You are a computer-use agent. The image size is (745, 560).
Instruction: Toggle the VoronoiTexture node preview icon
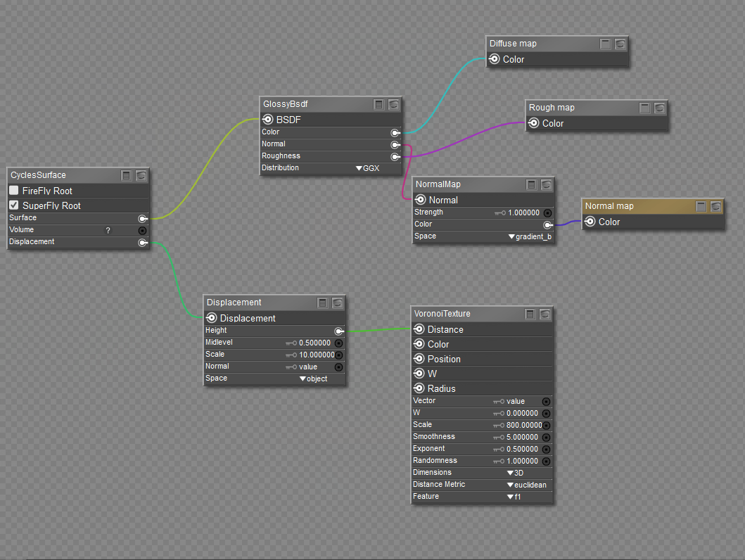tap(545, 314)
